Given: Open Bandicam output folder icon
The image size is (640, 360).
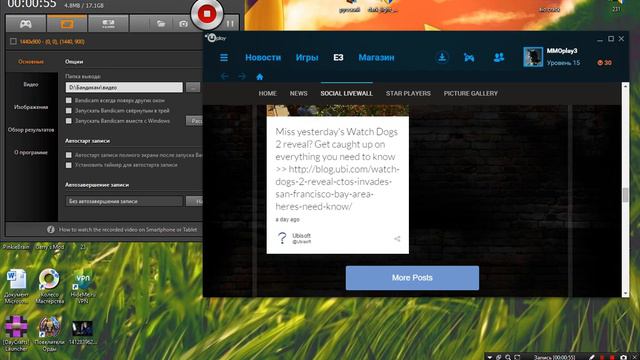Looking at the screenshot, I should pos(161,24).
